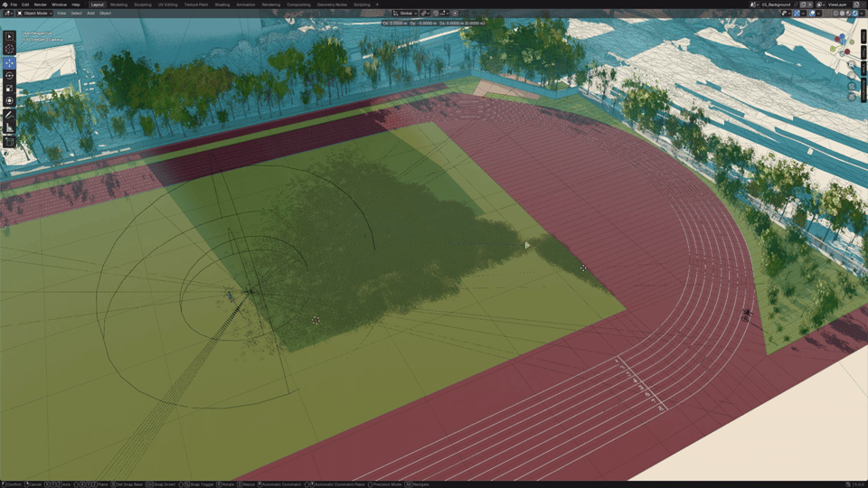Click the ViewLayer name field

[x=839, y=5]
